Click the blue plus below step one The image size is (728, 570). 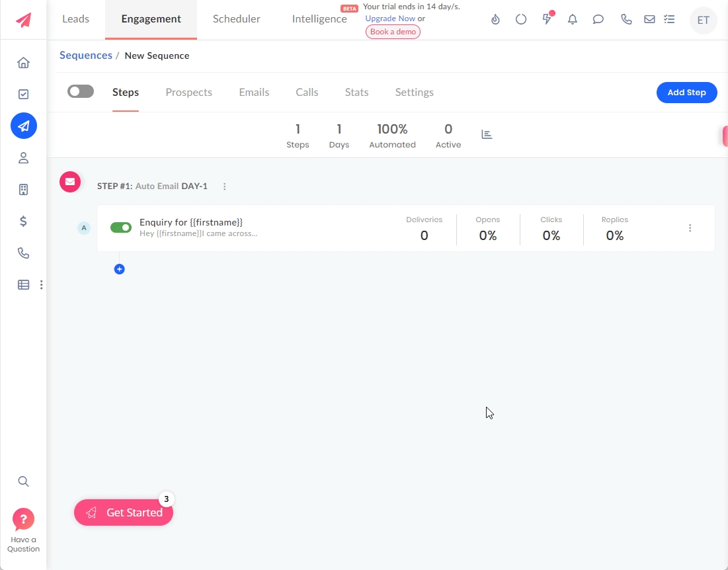coord(119,269)
